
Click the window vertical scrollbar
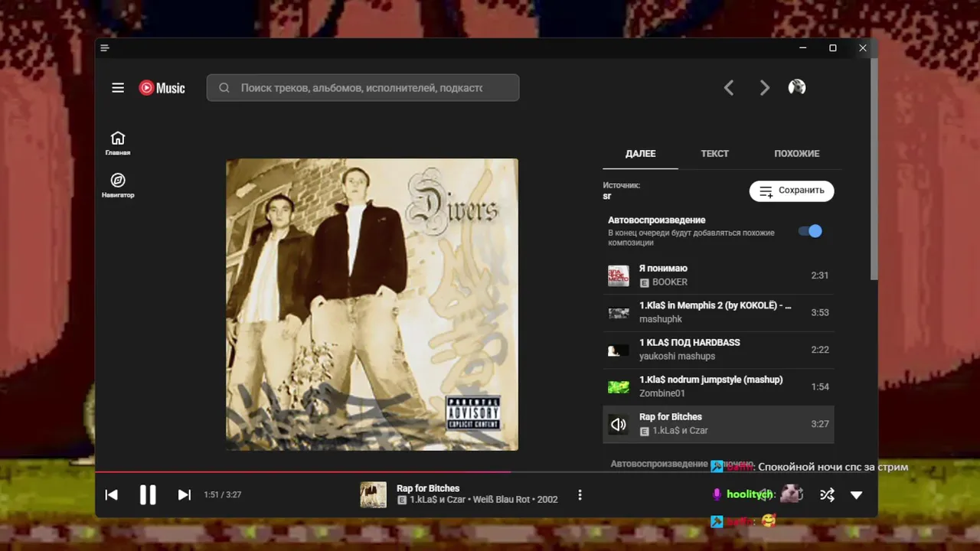pos(874,170)
